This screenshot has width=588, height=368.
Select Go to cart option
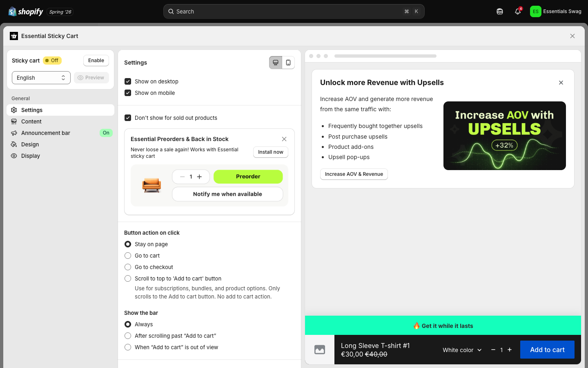pyautogui.click(x=128, y=256)
